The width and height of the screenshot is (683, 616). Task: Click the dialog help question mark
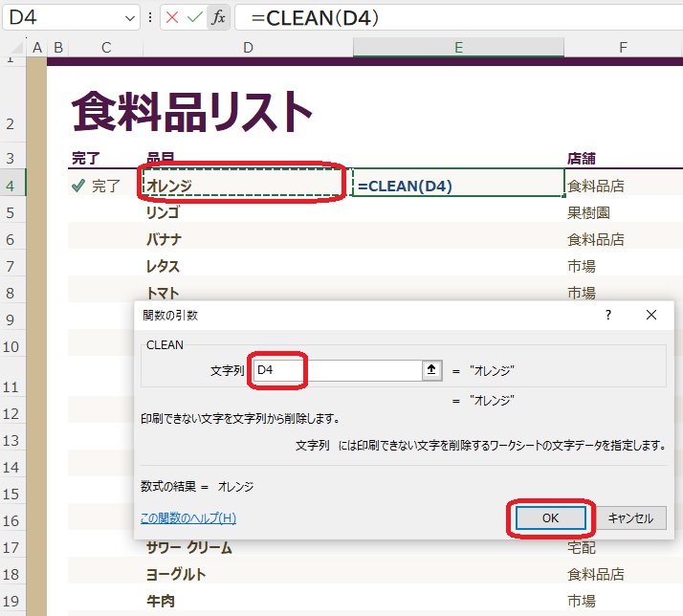[x=608, y=315]
